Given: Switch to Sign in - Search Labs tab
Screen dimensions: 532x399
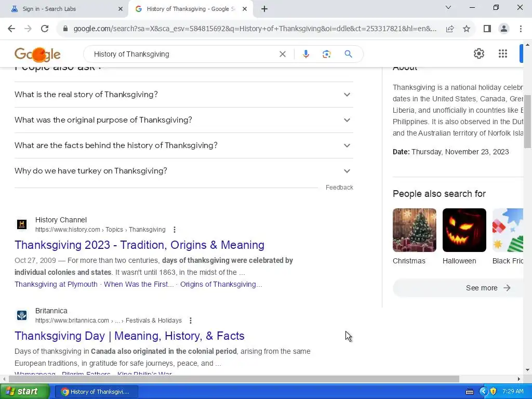Looking at the screenshot, I should pyautogui.click(x=64, y=9).
